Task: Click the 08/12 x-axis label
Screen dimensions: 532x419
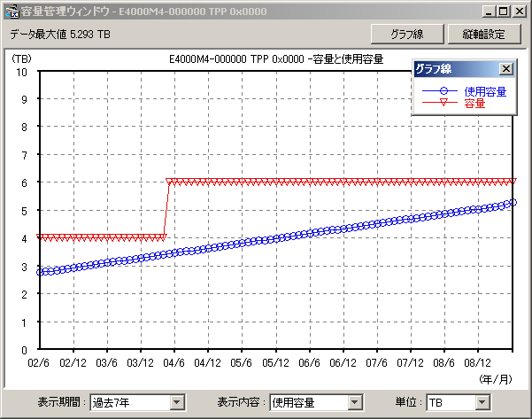Action: pyautogui.click(x=477, y=362)
